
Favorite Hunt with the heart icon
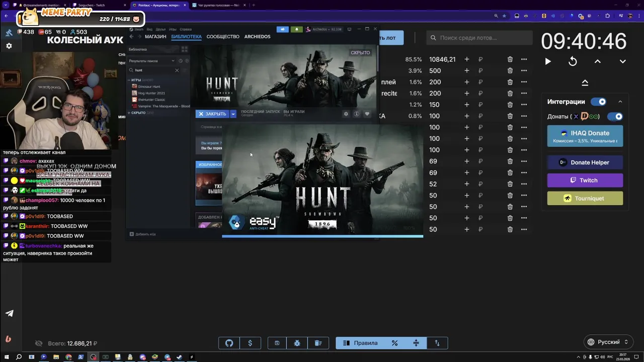pos(367,114)
